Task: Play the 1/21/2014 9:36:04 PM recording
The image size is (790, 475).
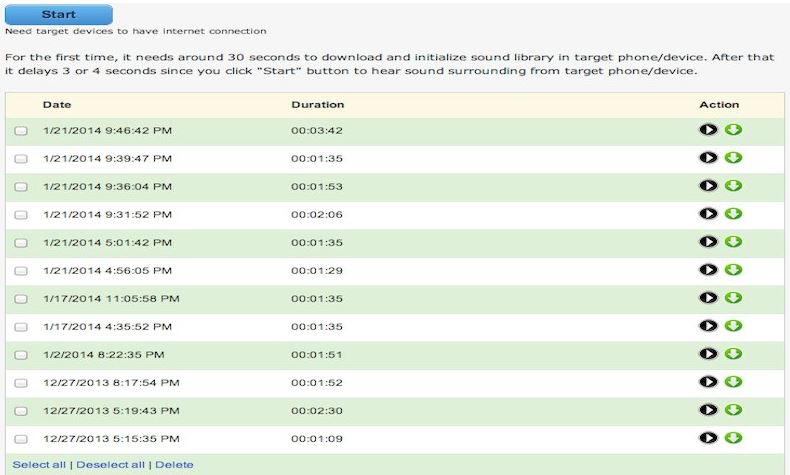Action: (708, 186)
